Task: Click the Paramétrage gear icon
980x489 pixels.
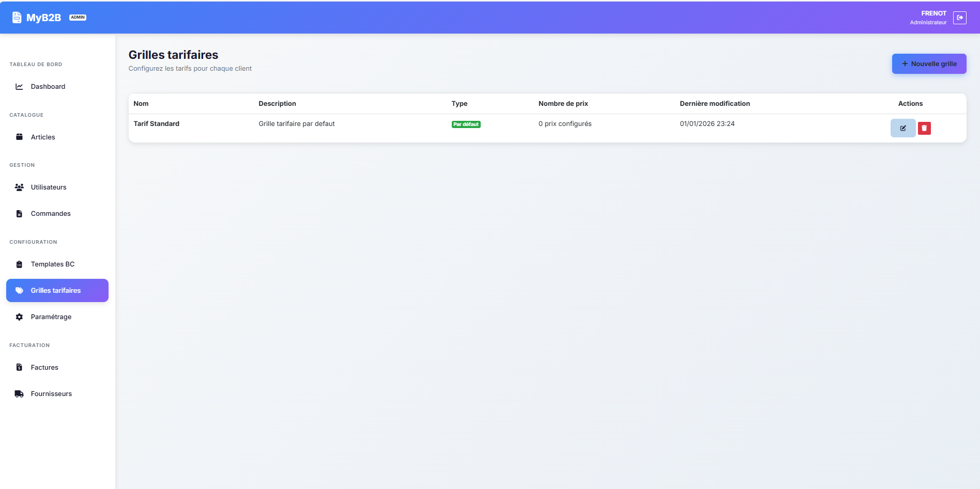Action: pyautogui.click(x=19, y=317)
